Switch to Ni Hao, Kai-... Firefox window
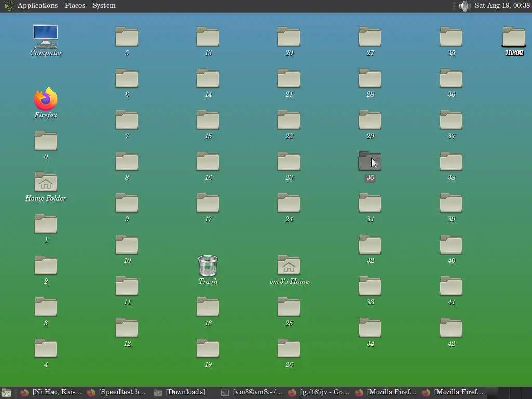 coord(51,392)
